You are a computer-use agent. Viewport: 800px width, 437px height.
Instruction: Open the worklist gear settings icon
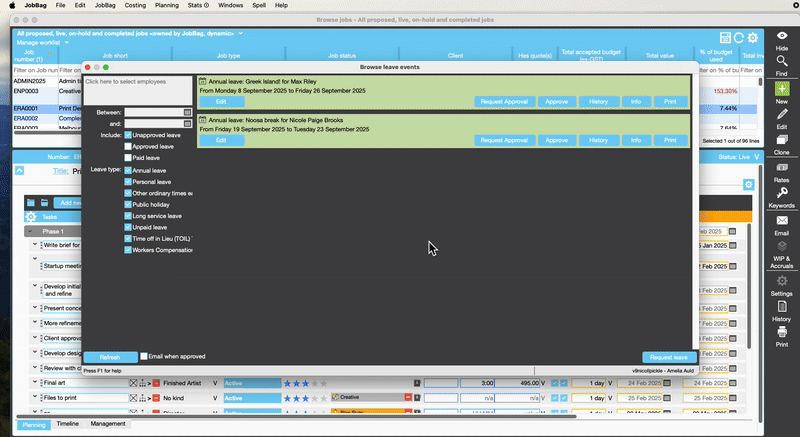pyautogui.click(x=753, y=38)
